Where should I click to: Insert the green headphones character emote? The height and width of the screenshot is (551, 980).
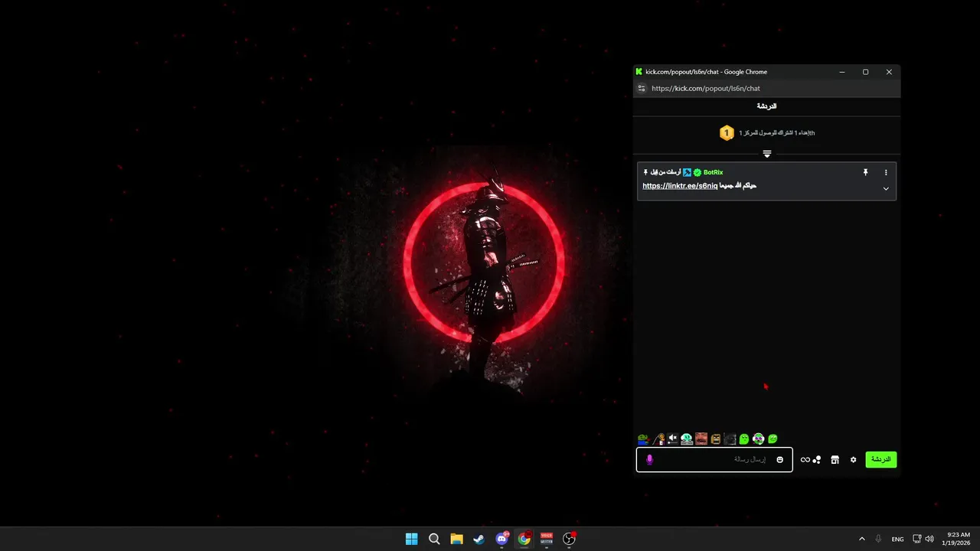758,439
